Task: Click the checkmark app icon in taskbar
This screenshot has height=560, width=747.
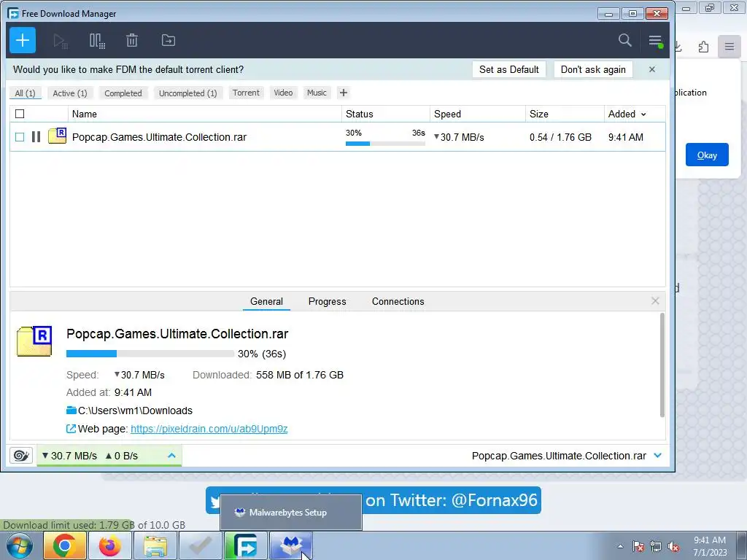Action: (x=201, y=545)
